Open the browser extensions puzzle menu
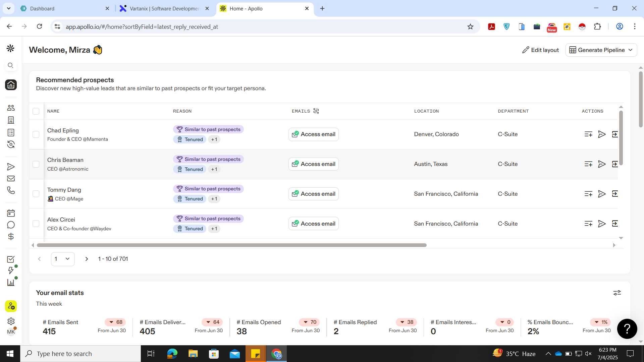This screenshot has height=362, width=644. 597,26
